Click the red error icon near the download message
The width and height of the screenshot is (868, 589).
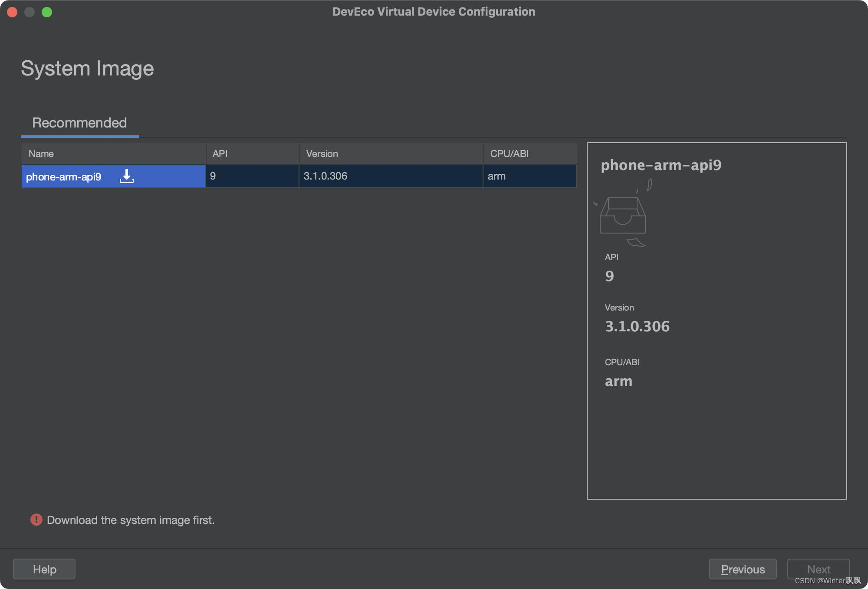36,520
